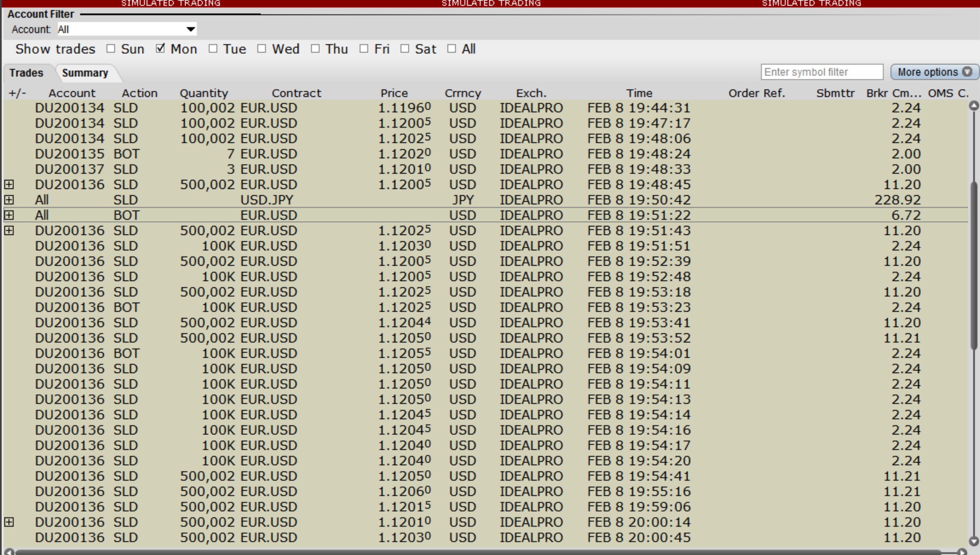Click scroll up arrow in trades list
Viewport: 980px width, 555px height.
[x=974, y=106]
